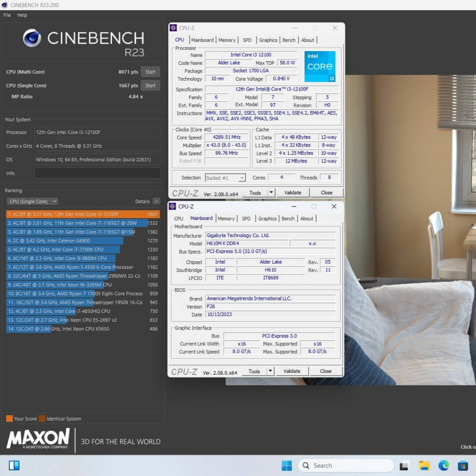The height and width of the screenshot is (476, 476).
Task: Open the Windows Start menu
Action: click(287, 465)
